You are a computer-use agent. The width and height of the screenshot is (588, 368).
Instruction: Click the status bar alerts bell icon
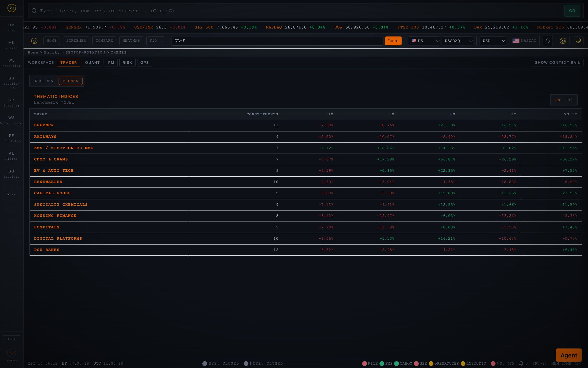pos(521,363)
